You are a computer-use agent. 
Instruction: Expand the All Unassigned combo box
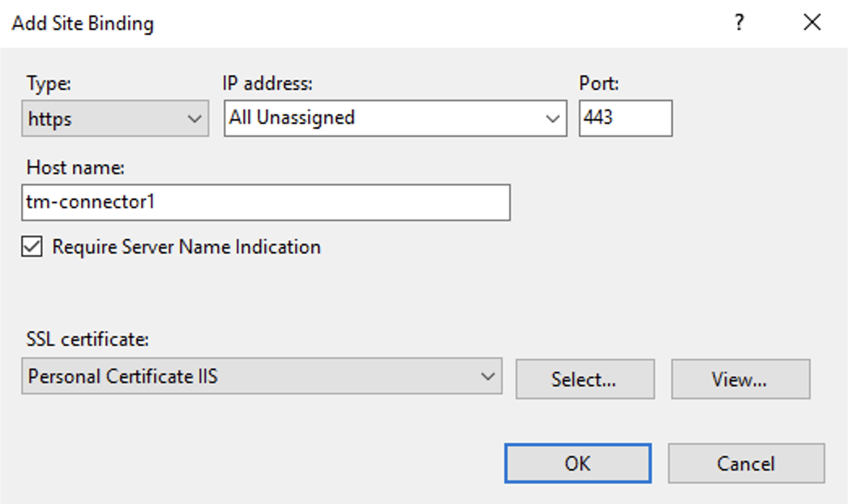tap(554, 117)
